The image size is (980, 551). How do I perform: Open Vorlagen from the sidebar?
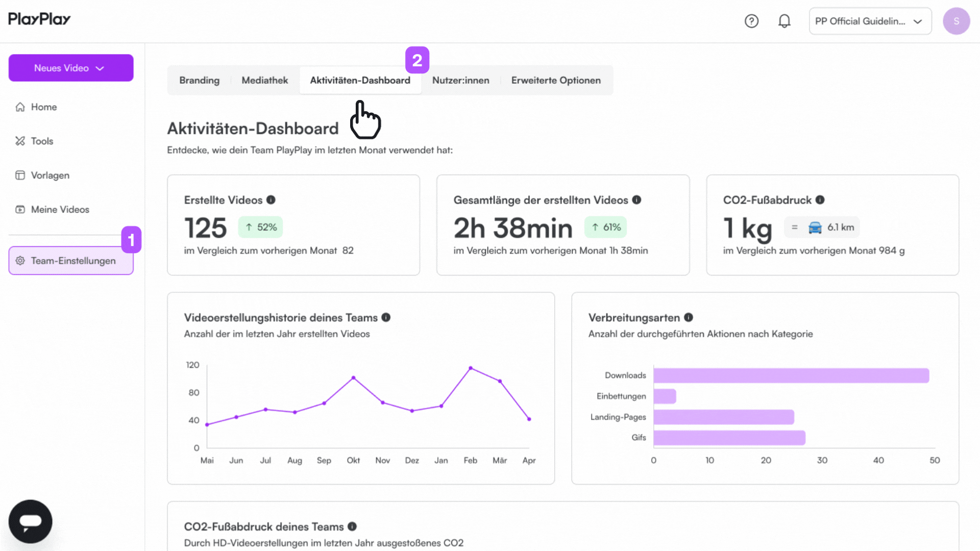pyautogui.click(x=50, y=175)
